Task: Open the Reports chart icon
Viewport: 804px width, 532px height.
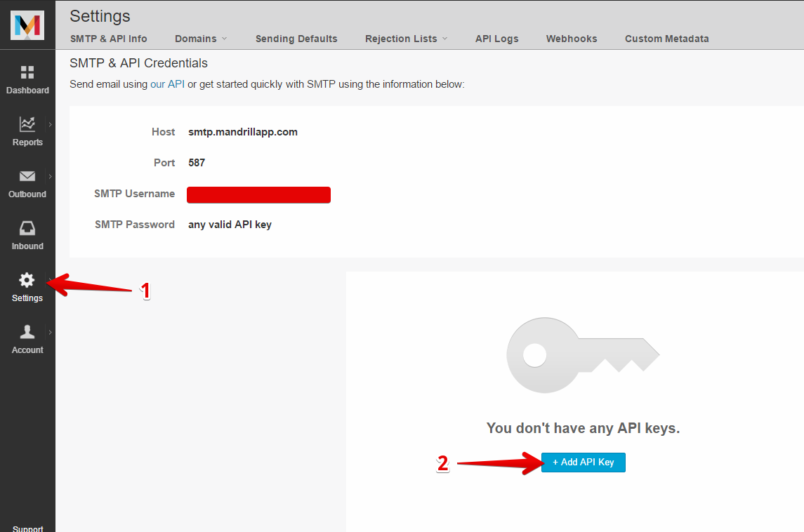Action: [27, 124]
